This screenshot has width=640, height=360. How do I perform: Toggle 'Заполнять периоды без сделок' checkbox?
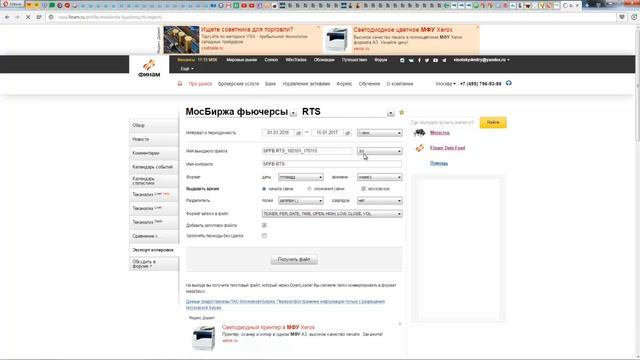[x=264, y=236]
